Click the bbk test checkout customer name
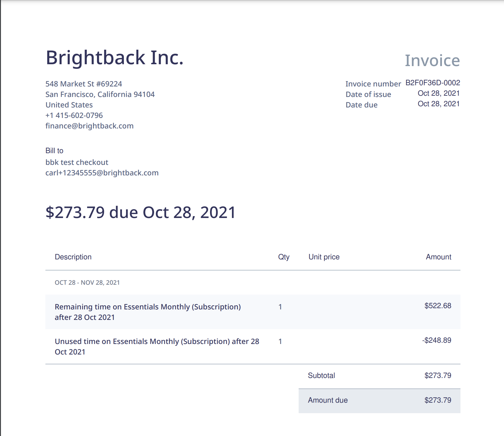 (x=77, y=162)
